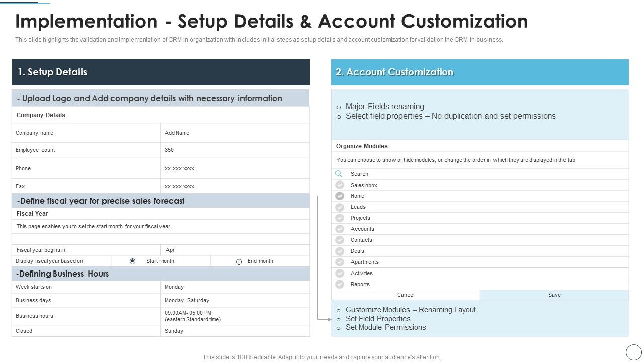Click the Save button
Image resolution: width=644 pixels, height=362 pixels.
click(x=554, y=295)
